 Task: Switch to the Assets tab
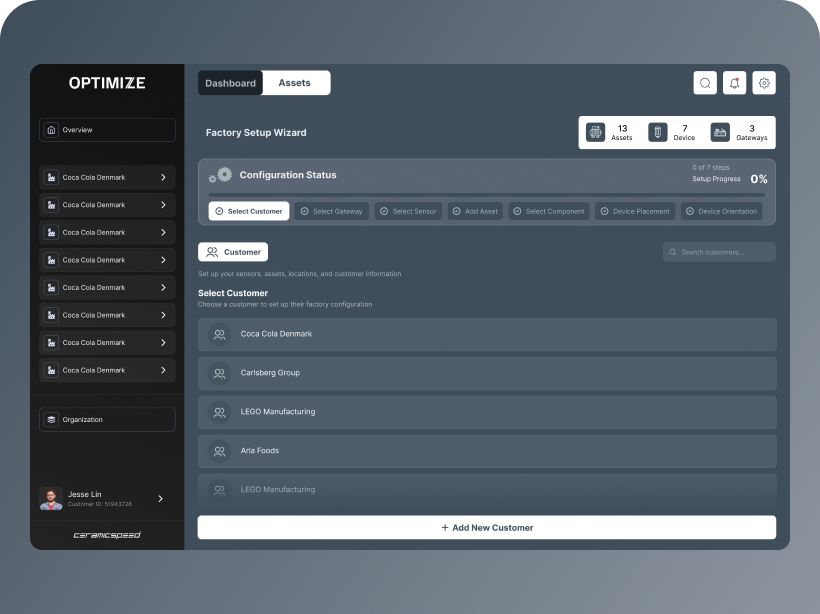click(x=294, y=83)
